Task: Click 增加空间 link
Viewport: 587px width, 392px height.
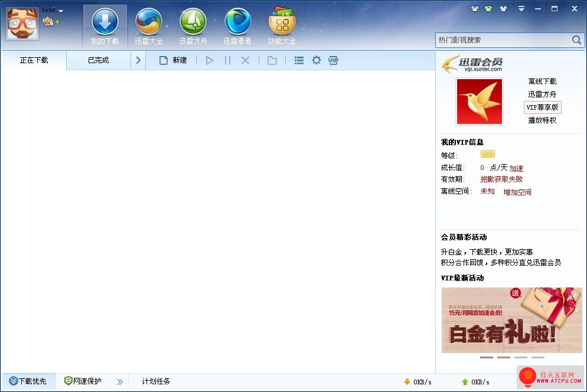Action: pos(517,192)
